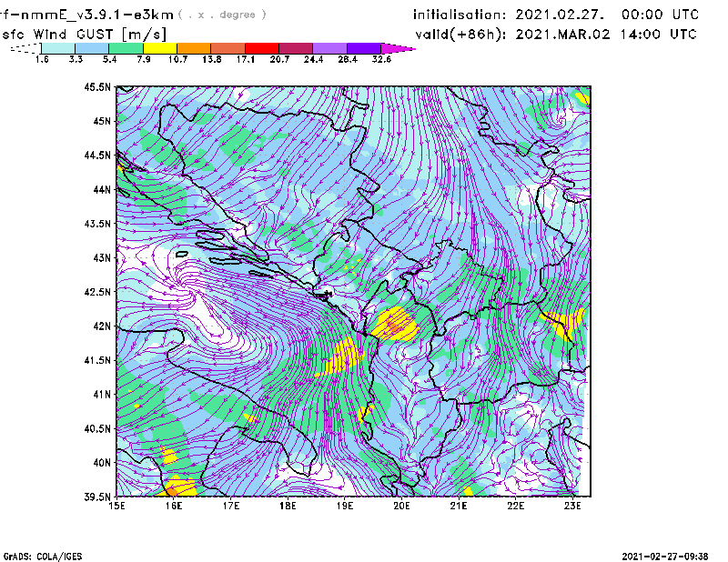The height and width of the screenshot is (562, 728).
Task: Click the timestamp 2021-02-27-09:38
Action: [665, 557]
